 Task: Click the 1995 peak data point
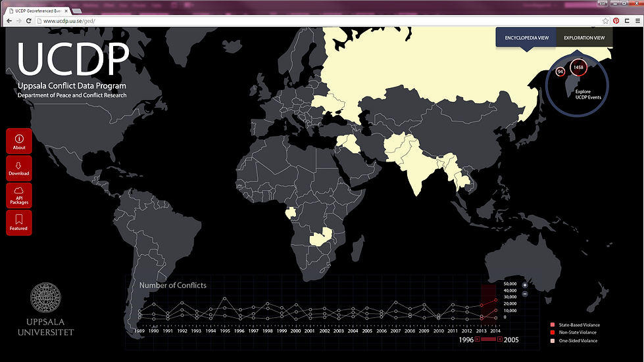click(225, 298)
